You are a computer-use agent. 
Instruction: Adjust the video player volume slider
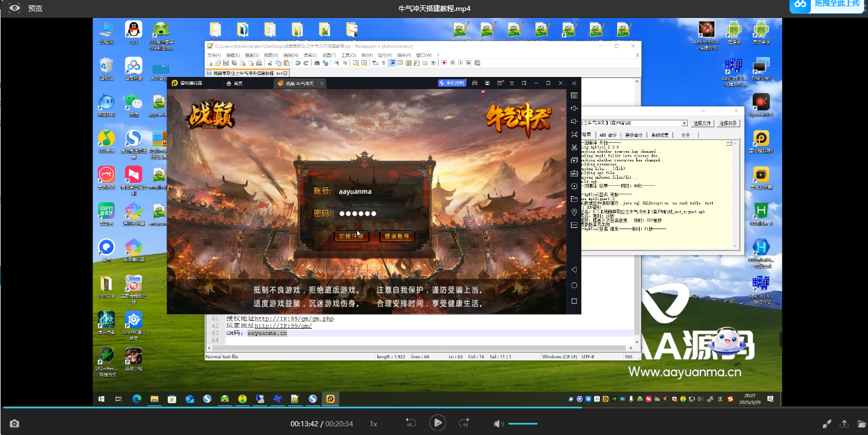click(x=523, y=424)
